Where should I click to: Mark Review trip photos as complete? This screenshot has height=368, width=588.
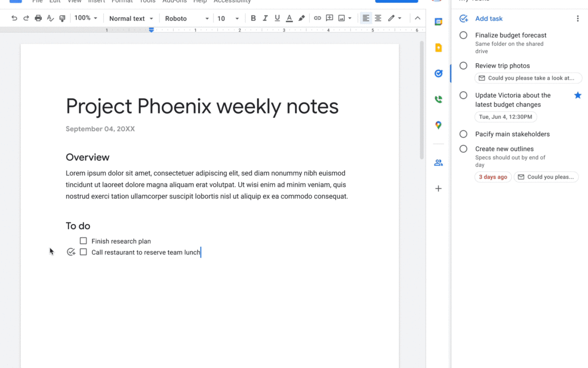463,66
